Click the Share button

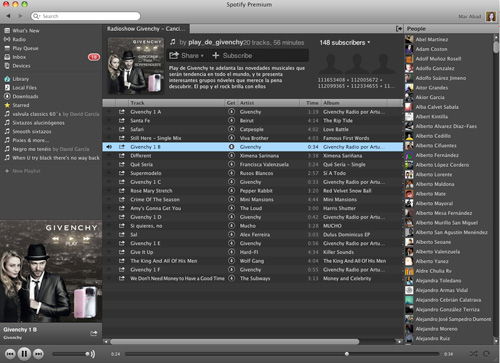tap(186, 55)
